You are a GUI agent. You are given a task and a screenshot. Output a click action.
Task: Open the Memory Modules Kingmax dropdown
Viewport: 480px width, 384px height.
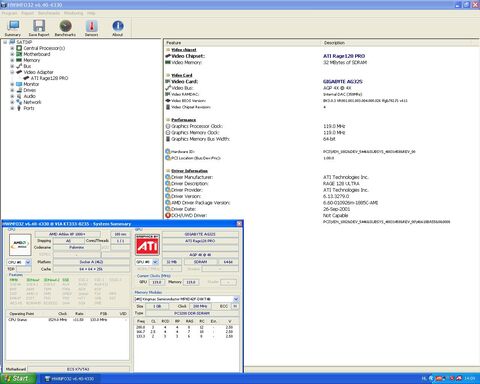click(236, 299)
